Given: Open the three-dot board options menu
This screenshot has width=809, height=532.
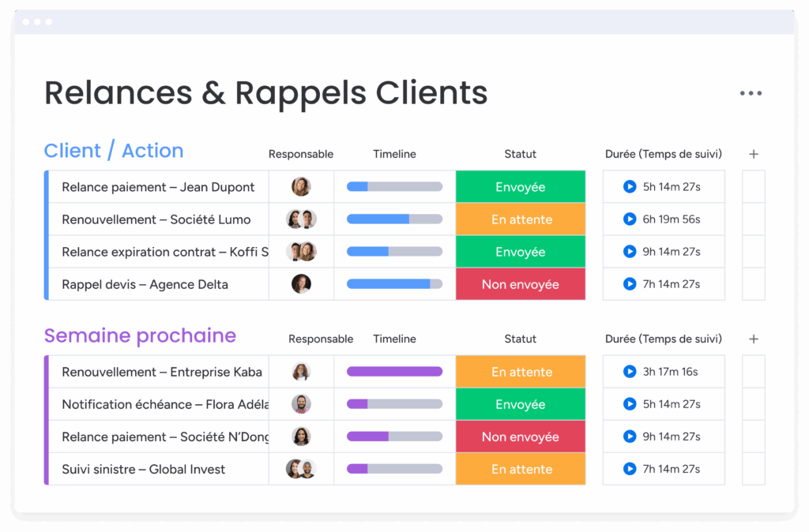Looking at the screenshot, I should (x=751, y=93).
